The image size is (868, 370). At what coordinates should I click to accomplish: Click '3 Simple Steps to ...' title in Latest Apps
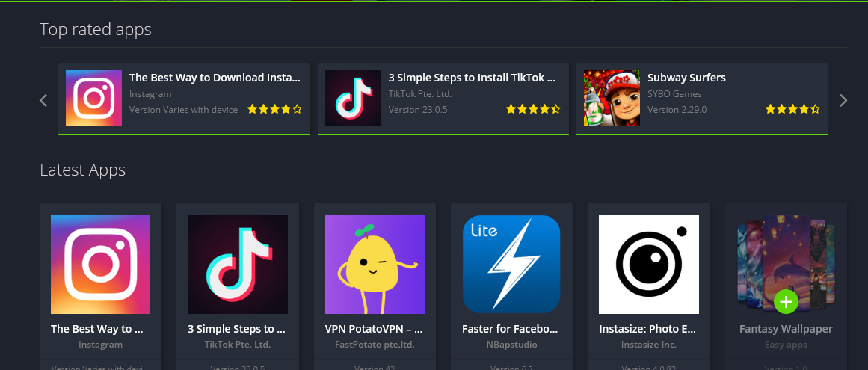point(237,329)
